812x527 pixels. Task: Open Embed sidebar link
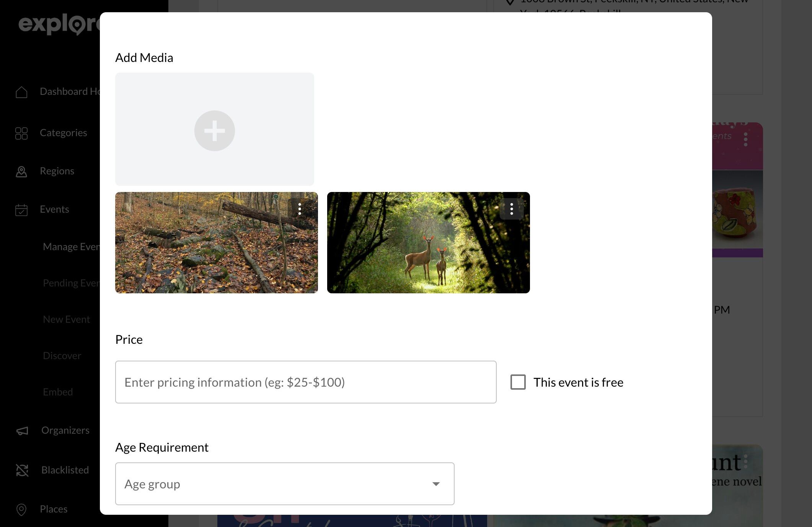coord(58,392)
